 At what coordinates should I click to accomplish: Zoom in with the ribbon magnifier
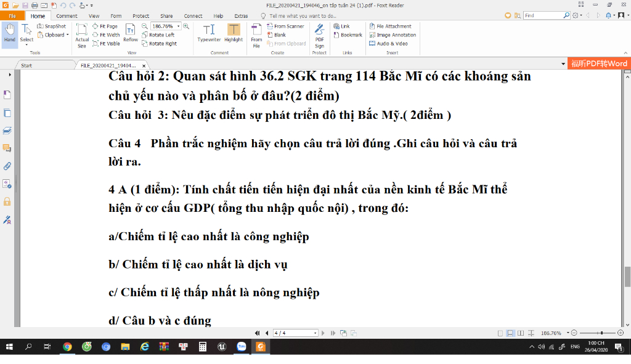[186, 26]
